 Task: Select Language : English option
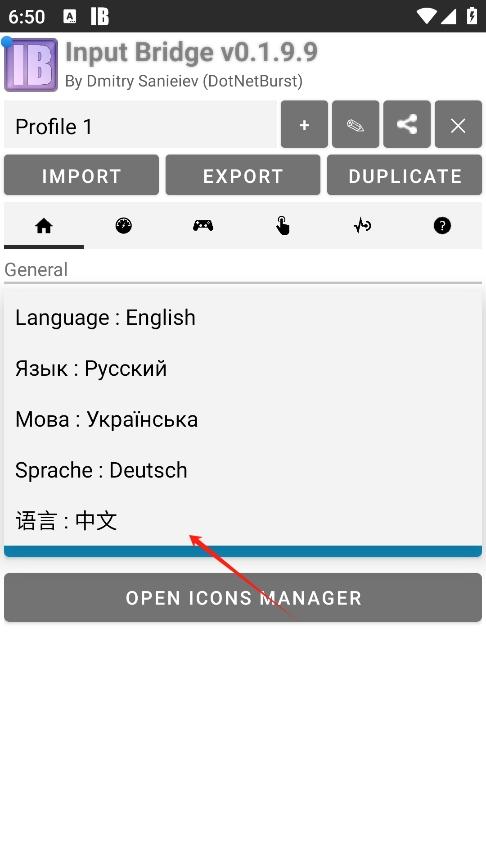pyautogui.click(x=243, y=318)
